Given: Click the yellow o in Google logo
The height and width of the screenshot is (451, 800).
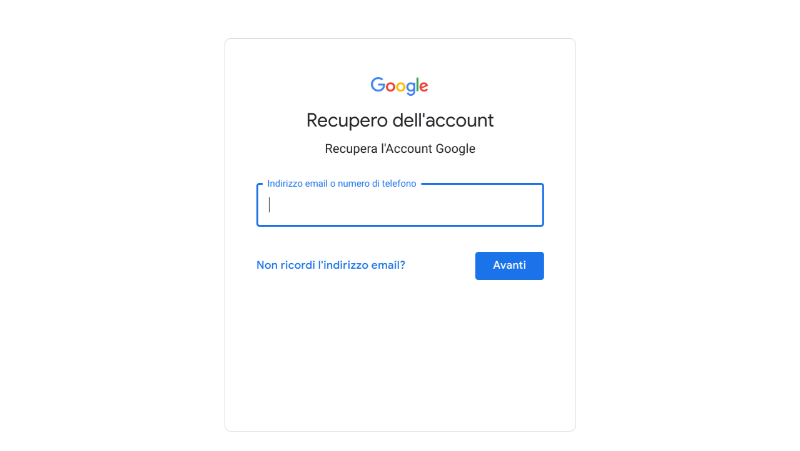Looking at the screenshot, I should tap(402, 87).
